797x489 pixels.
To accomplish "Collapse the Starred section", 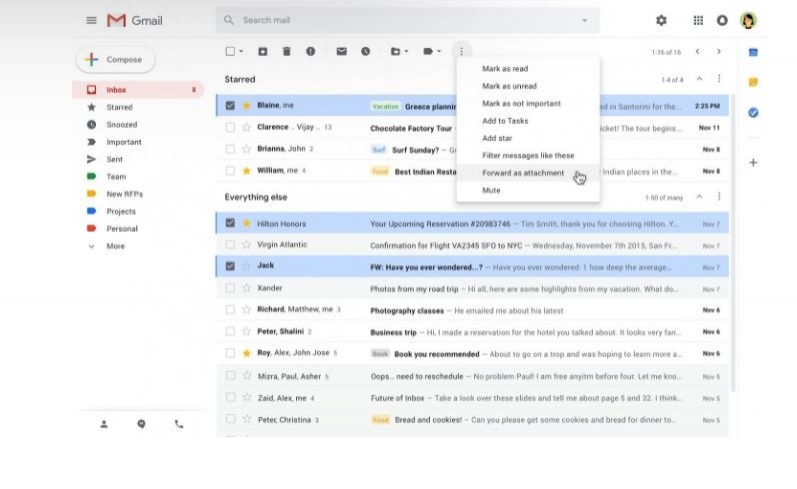I will point(699,79).
